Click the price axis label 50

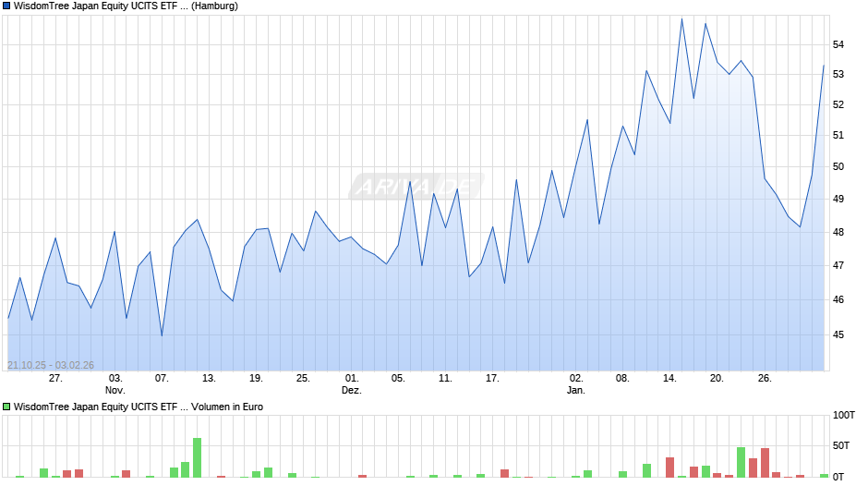[x=838, y=167]
